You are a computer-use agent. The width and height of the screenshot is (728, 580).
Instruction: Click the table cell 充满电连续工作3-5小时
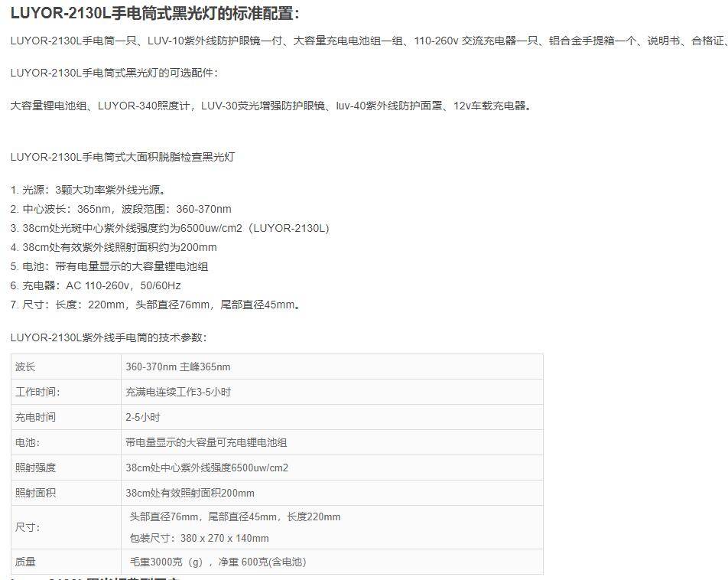coord(178,392)
